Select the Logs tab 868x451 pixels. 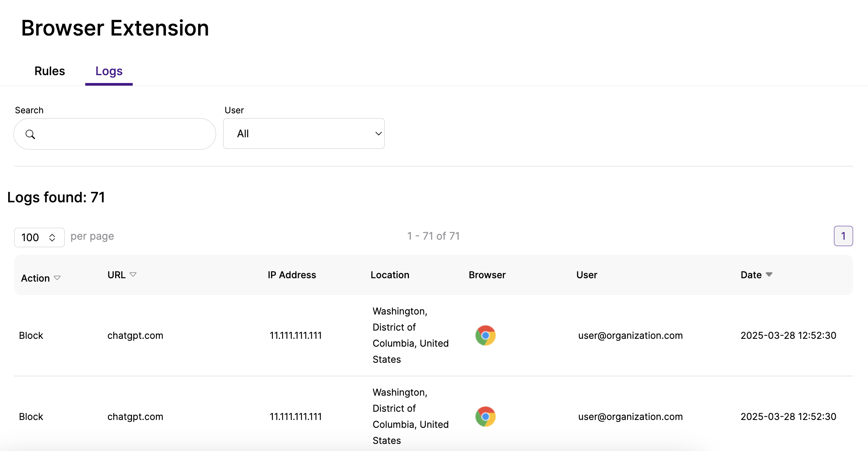109,71
